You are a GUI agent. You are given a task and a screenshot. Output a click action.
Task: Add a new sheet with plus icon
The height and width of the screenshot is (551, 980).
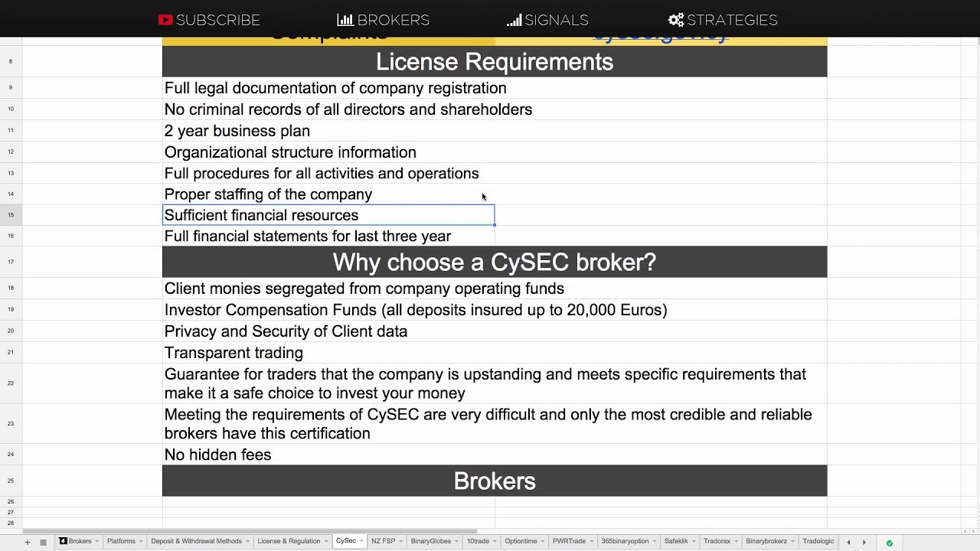tap(27, 542)
